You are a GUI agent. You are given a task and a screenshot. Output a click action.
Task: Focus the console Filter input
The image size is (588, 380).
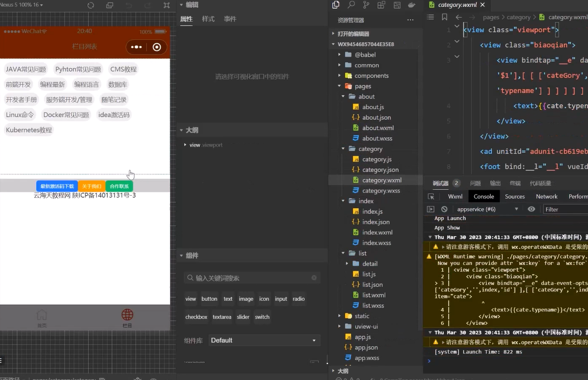(566, 209)
